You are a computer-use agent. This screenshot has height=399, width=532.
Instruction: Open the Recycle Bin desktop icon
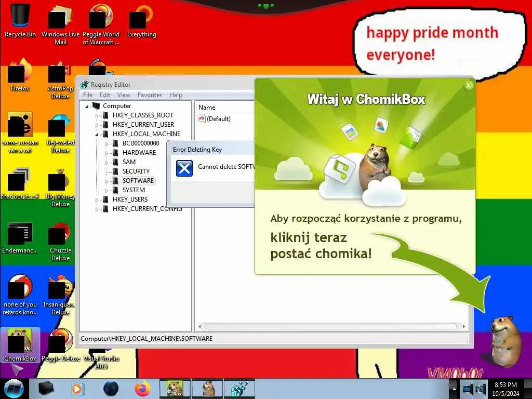click(20, 20)
